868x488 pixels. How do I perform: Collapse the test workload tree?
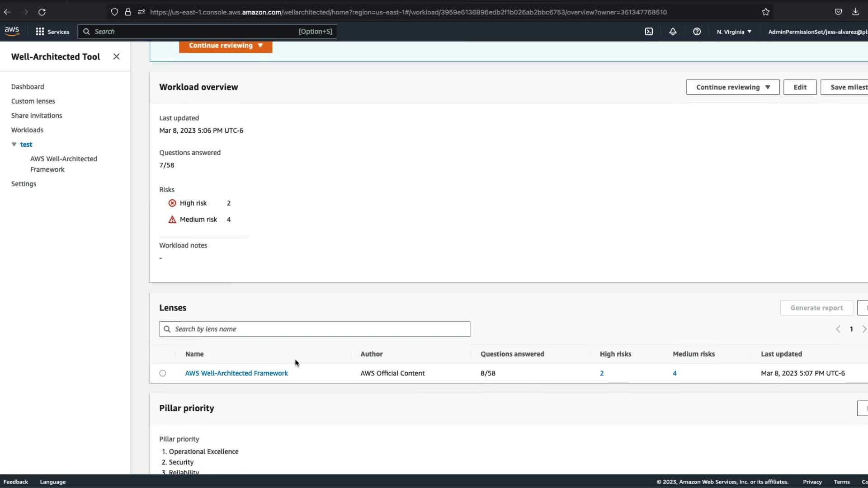tap(14, 145)
